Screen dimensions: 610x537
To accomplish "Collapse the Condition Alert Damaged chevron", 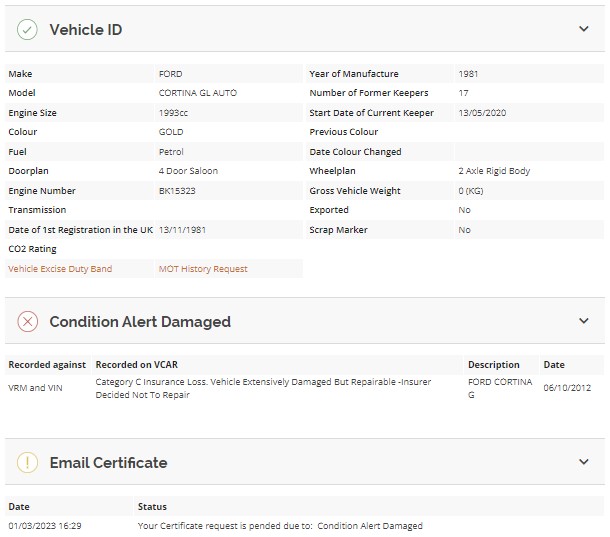I will point(584,321).
